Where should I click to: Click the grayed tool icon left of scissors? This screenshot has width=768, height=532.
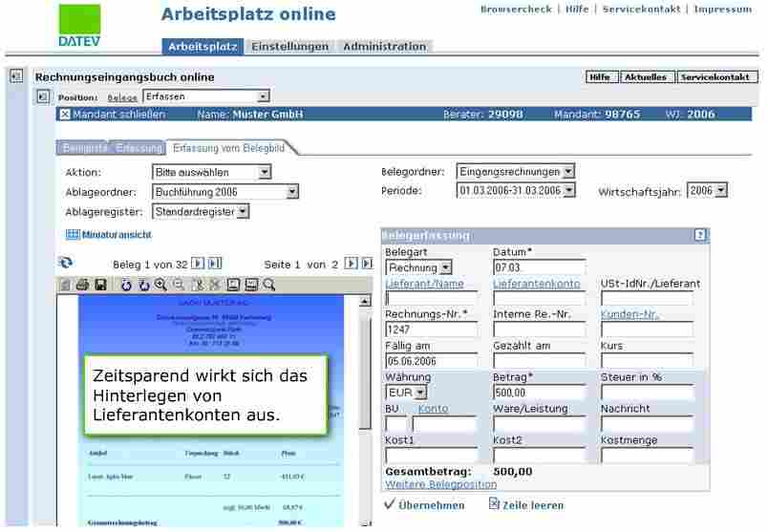point(198,285)
